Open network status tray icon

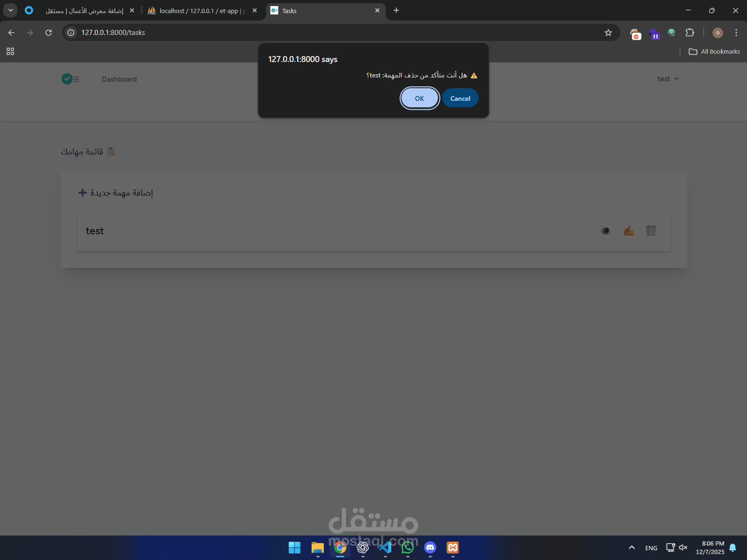coord(670,547)
